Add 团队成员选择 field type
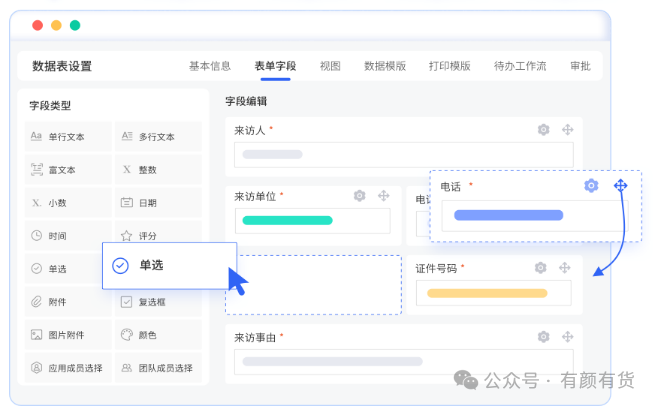656x407 pixels. 158,368
